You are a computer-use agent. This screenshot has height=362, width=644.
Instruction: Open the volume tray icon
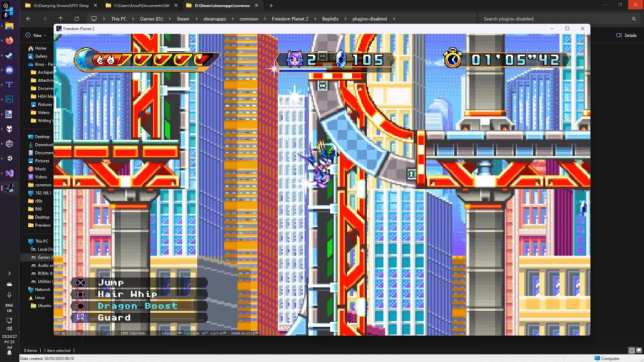coord(9,328)
